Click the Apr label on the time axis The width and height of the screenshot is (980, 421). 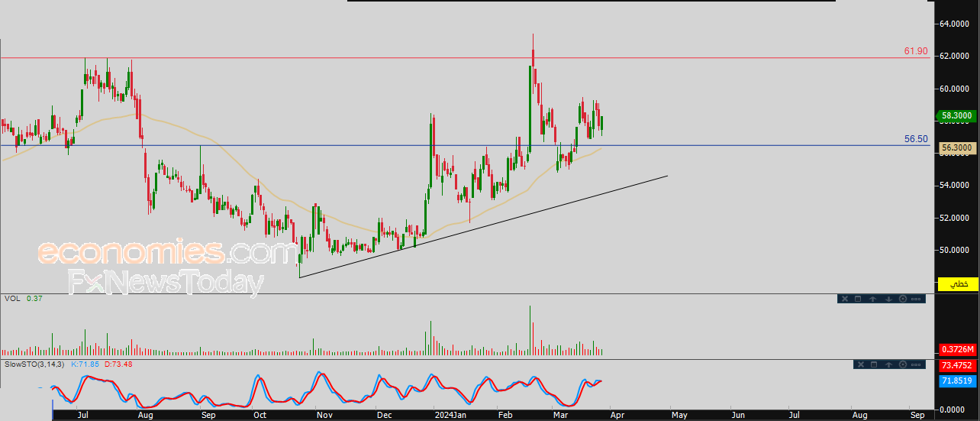[616, 415]
